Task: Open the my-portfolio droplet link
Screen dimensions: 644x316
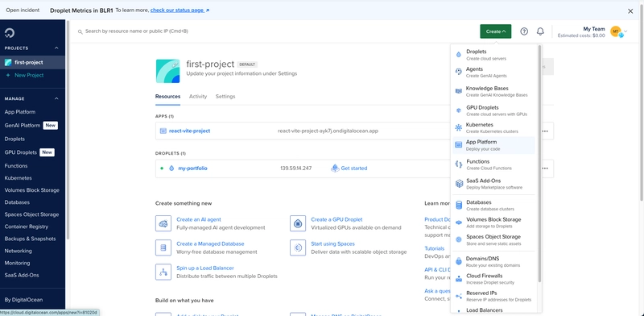Action: 192,168
